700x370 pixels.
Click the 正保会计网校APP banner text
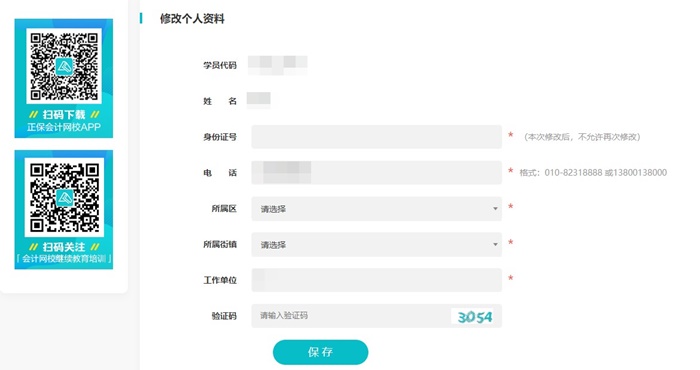pos(64,127)
